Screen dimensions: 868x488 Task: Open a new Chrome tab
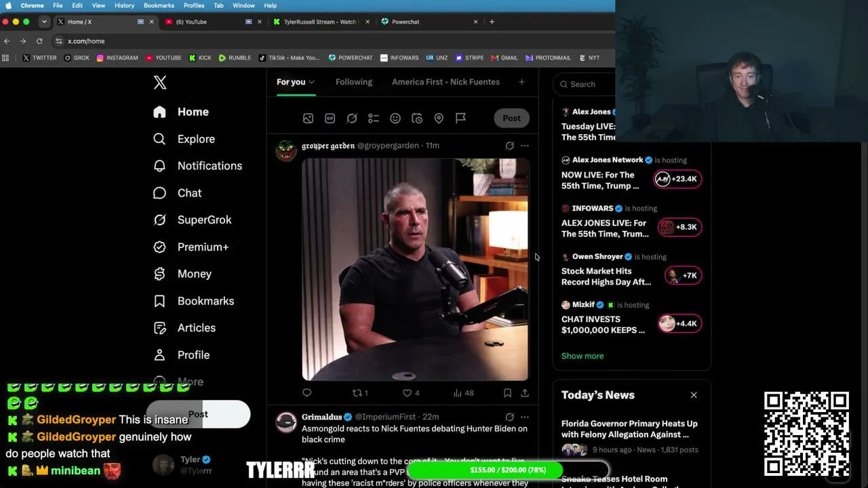[492, 22]
